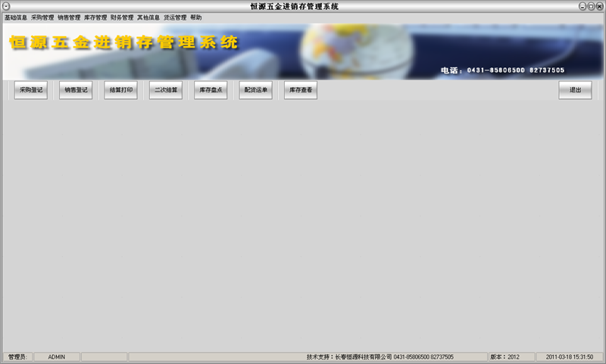Click the 销售登记 toolbar button
Screen dimensions: 606x364
76,90
